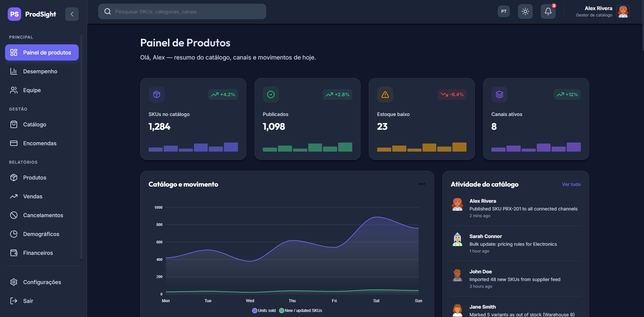Click the Sat label on the chart axis

pyautogui.click(x=376, y=301)
